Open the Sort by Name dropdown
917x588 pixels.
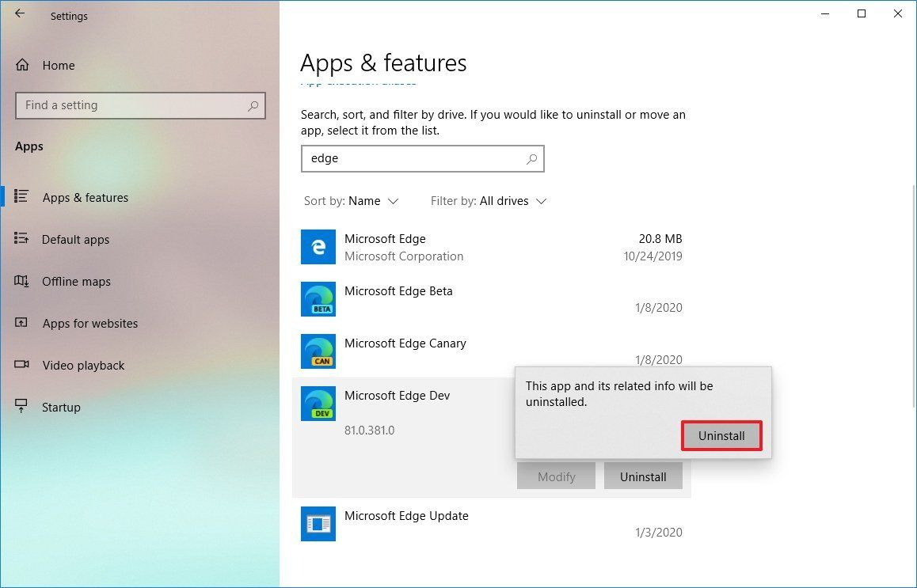[x=351, y=201]
